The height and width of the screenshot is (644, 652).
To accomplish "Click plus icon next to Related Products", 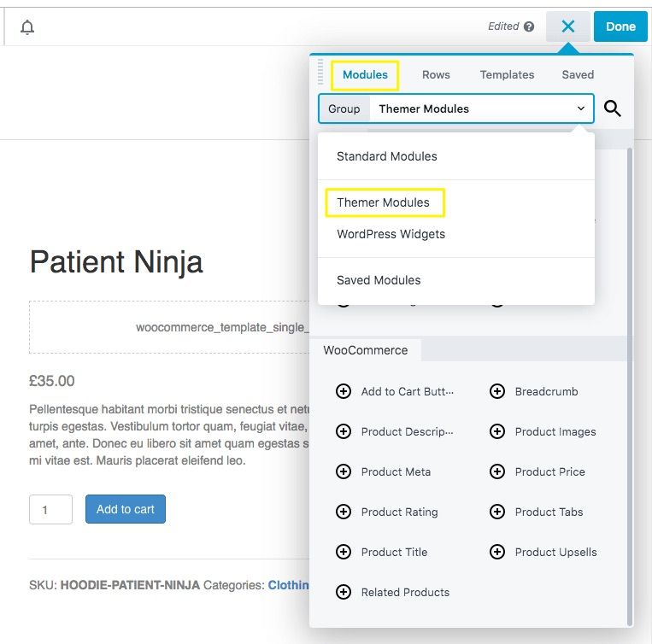I will pos(343,592).
